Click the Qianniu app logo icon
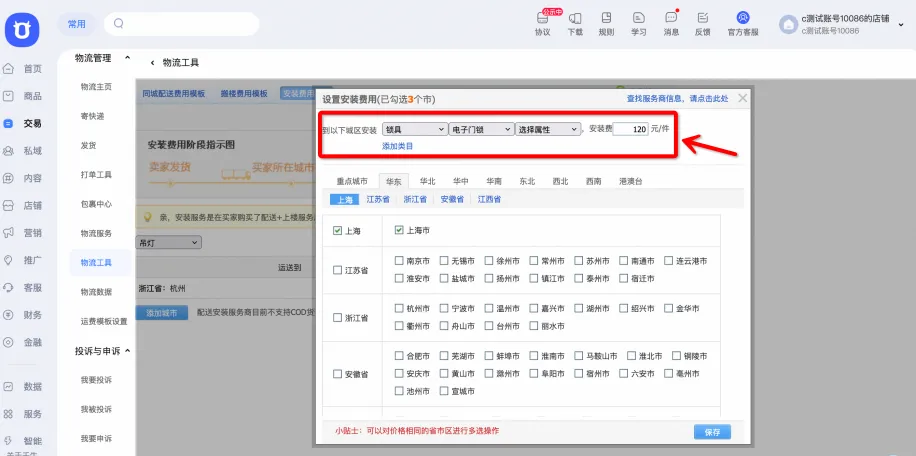Screen dimensions: 916x456 point(22,30)
